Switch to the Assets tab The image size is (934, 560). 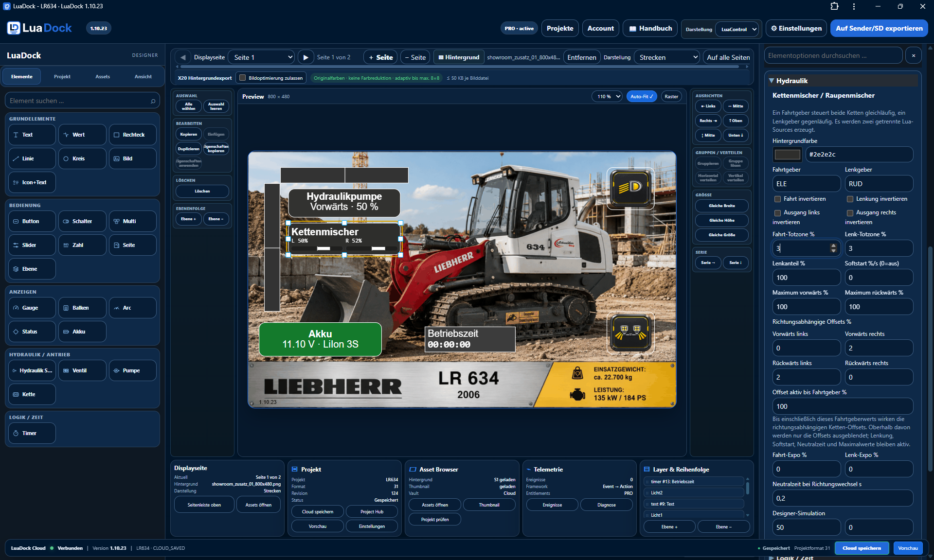(x=103, y=77)
